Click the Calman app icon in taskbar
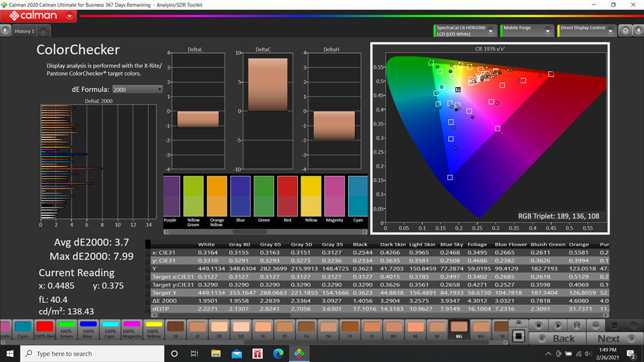This screenshot has width=644, height=362. [x=299, y=354]
